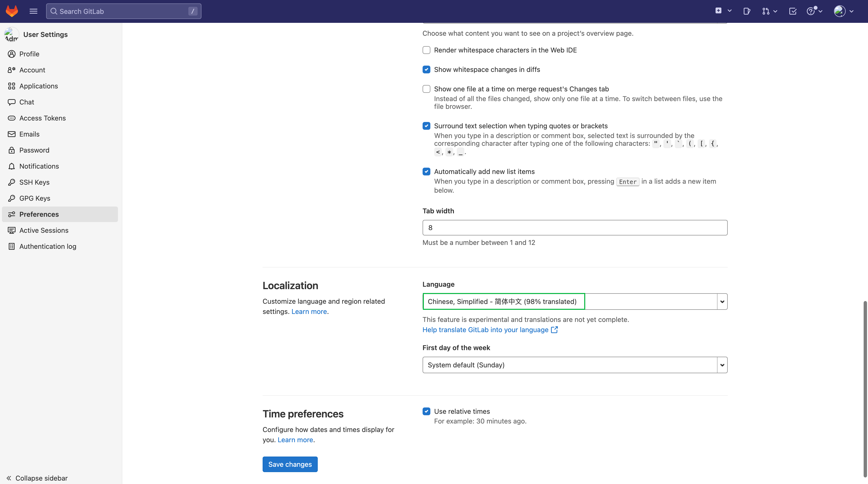The width and height of the screenshot is (868, 484).
Task: Click the Applications grid icon
Action: pyautogui.click(x=11, y=86)
